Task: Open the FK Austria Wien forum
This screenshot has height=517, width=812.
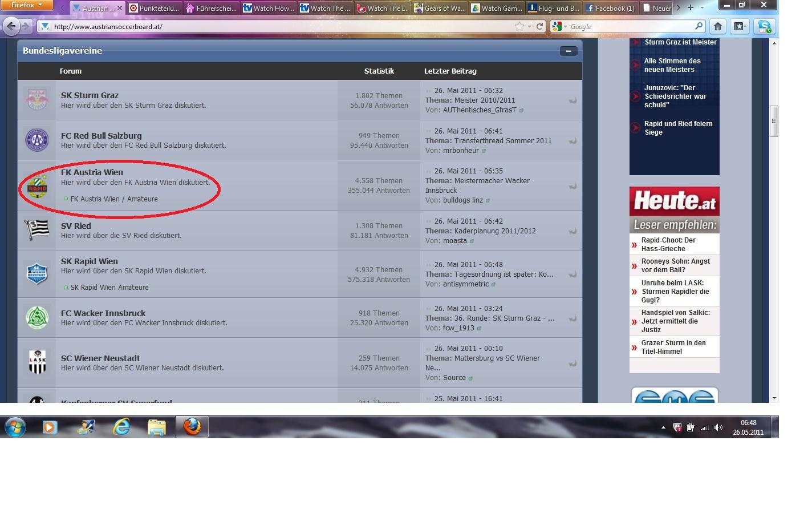Action: [92, 172]
